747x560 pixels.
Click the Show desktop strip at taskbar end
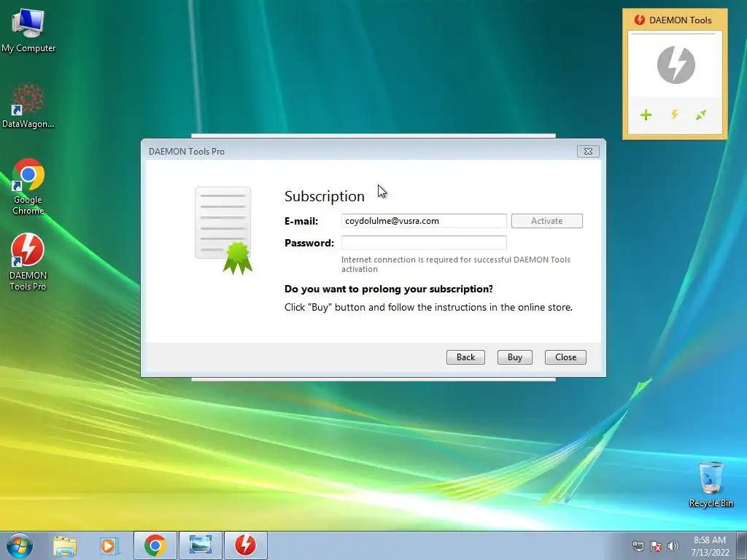click(742, 545)
